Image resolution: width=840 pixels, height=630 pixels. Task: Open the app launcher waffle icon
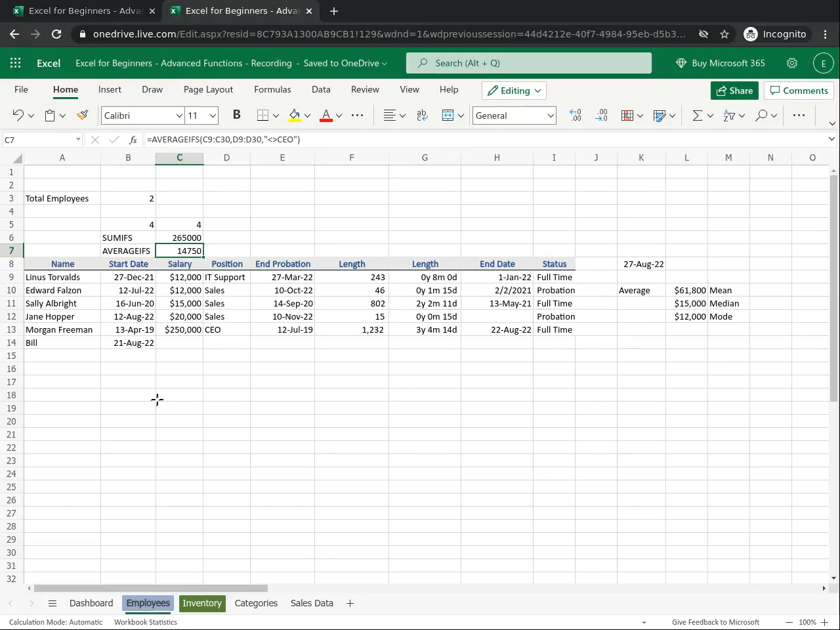point(16,63)
